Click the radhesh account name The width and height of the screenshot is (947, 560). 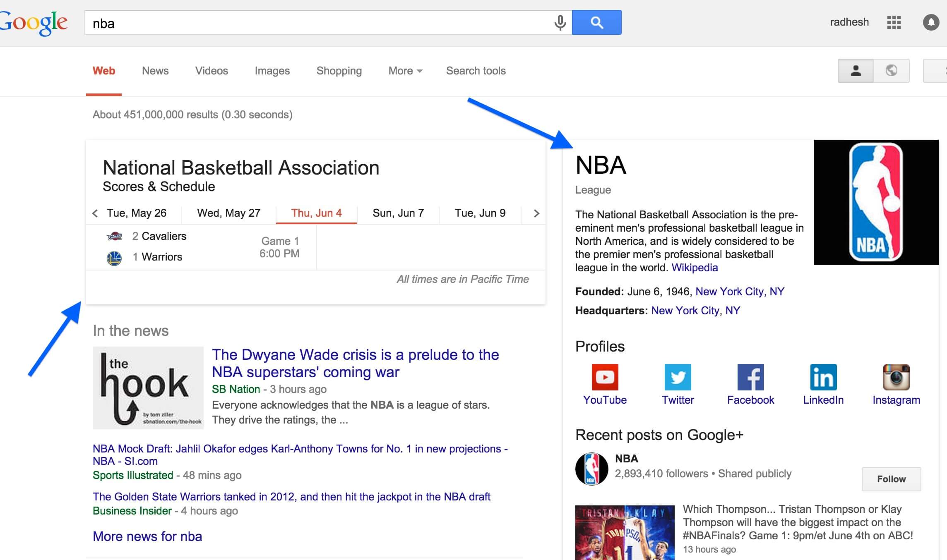click(x=849, y=22)
